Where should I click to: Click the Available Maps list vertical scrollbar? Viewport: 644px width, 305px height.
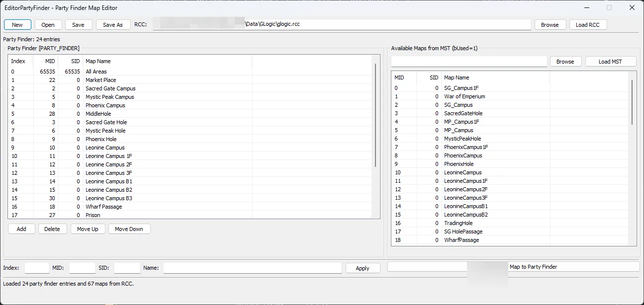632,102
